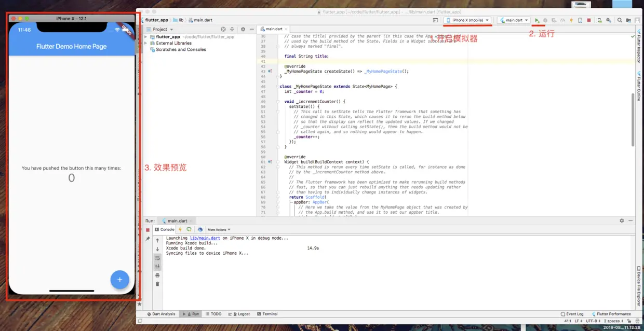This screenshot has width=644, height=331.
Task: Open the iPhone X (mobile) device dropdown
Action: click(467, 20)
